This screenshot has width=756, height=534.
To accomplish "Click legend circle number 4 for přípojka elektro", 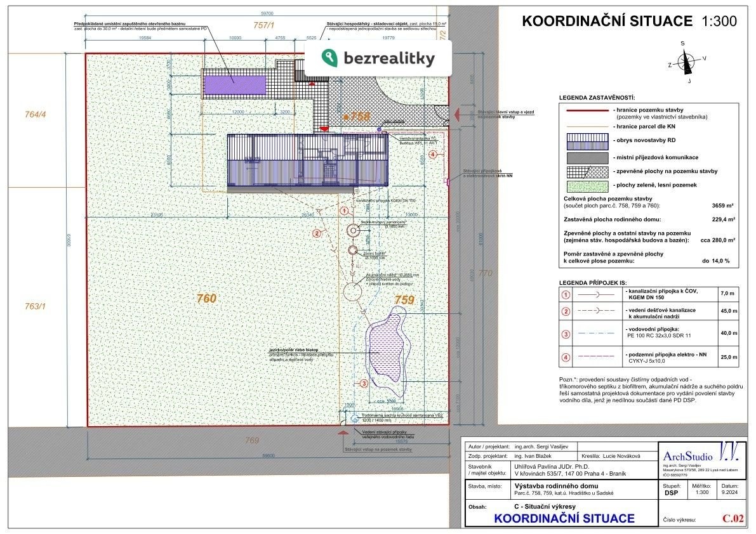I will (x=566, y=356).
